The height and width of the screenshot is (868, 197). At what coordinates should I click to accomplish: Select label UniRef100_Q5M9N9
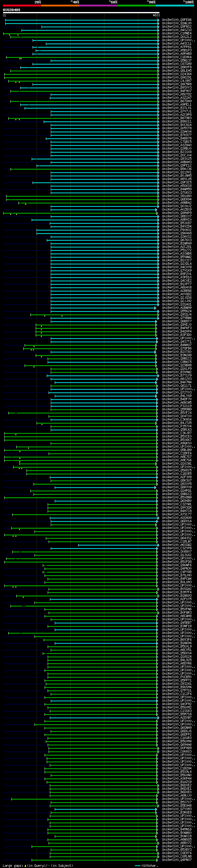[176, 410]
